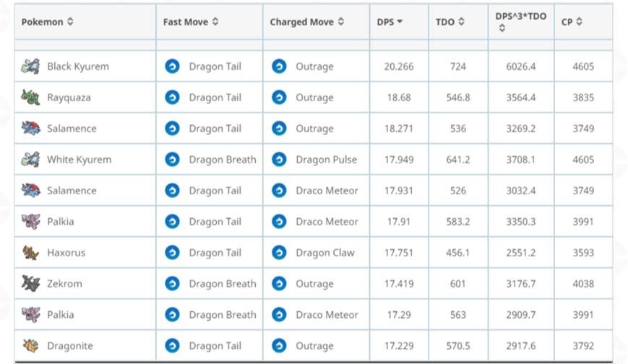Toggle DPS column sort order
Viewport: 628px width, 364px height.
(390, 22)
